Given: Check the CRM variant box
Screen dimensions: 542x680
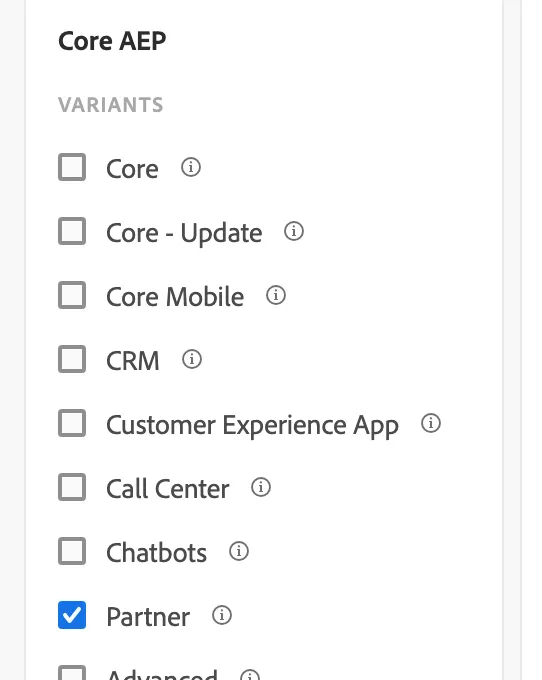Looking at the screenshot, I should (72, 359).
